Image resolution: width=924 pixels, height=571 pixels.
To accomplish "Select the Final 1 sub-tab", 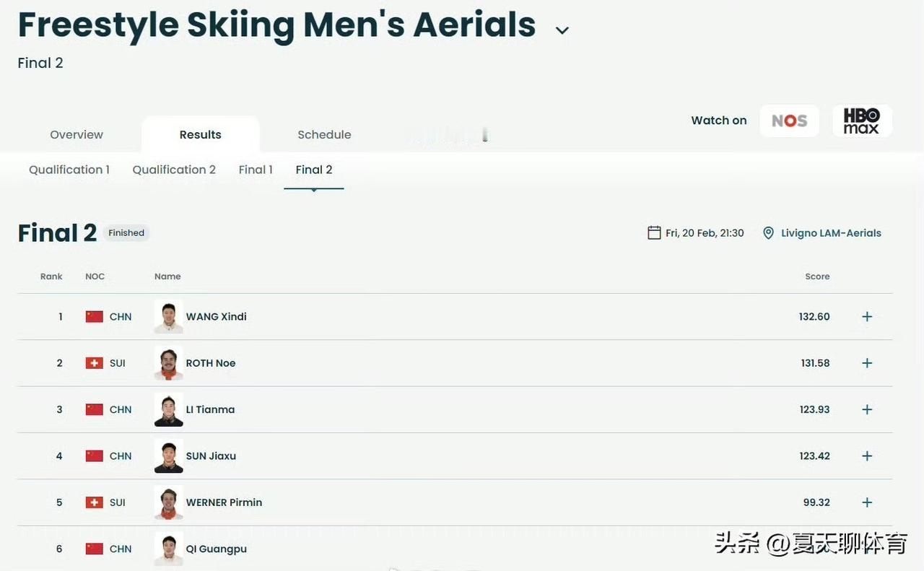I will pos(256,170).
